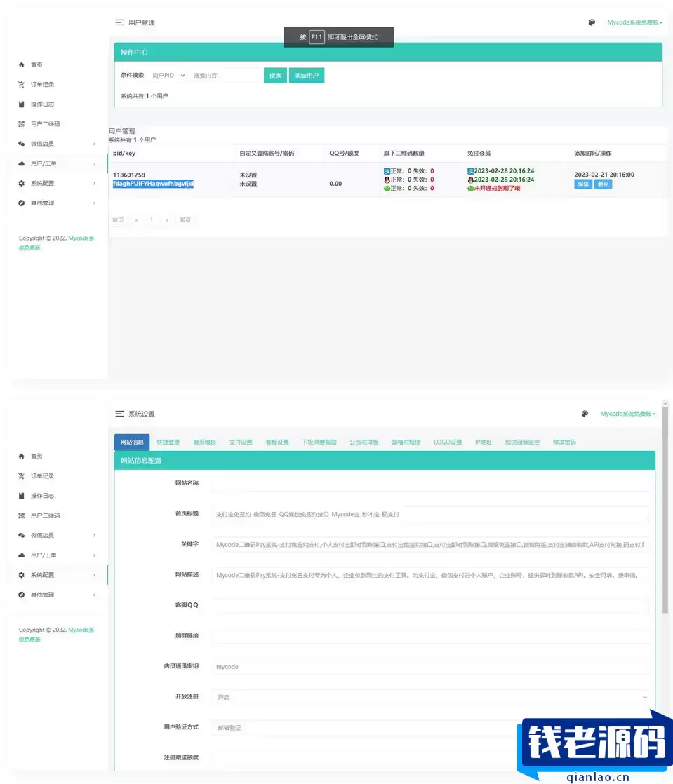Go to pagination 尾页 last page link
The height and width of the screenshot is (784, 673).
185,220
